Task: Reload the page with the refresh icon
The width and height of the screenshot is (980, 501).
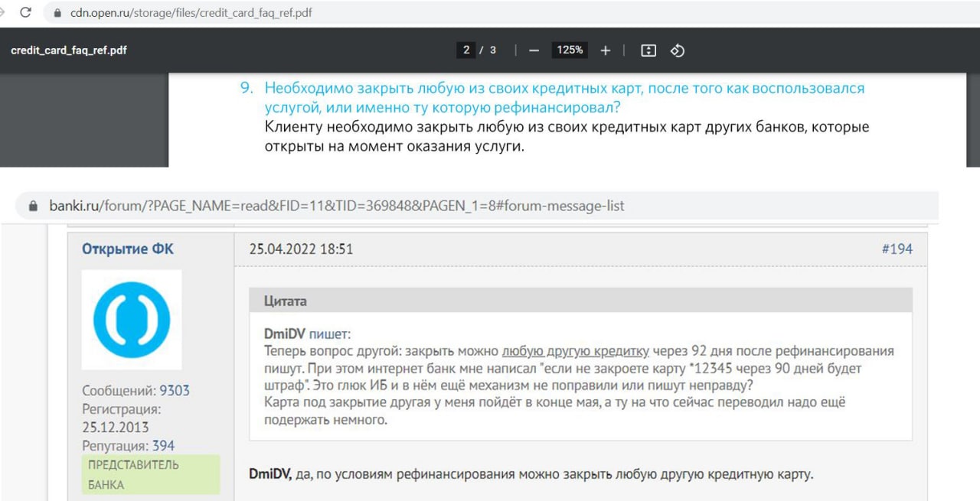Action: 25,12
